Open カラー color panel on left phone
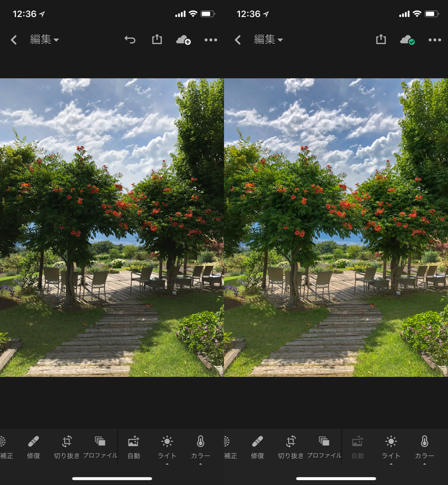The image size is (448, 485). click(x=201, y=447)
